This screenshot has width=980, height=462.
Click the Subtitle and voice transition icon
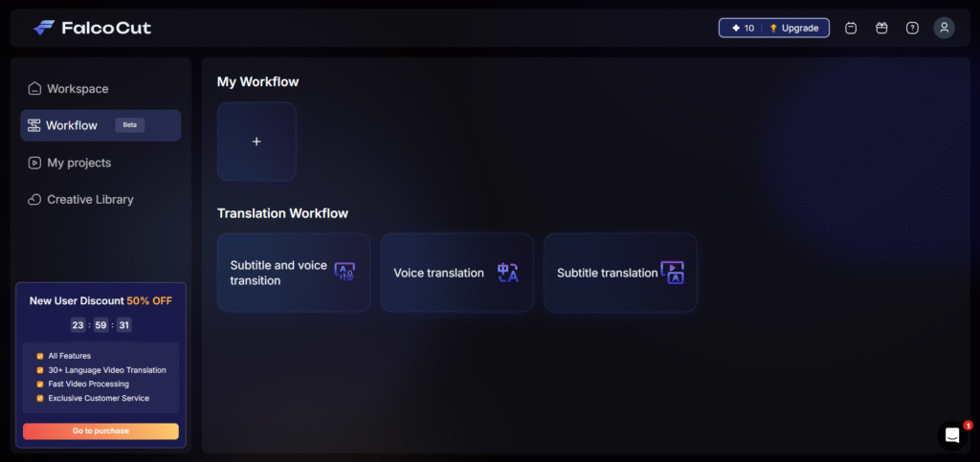[x=345, y=273]
